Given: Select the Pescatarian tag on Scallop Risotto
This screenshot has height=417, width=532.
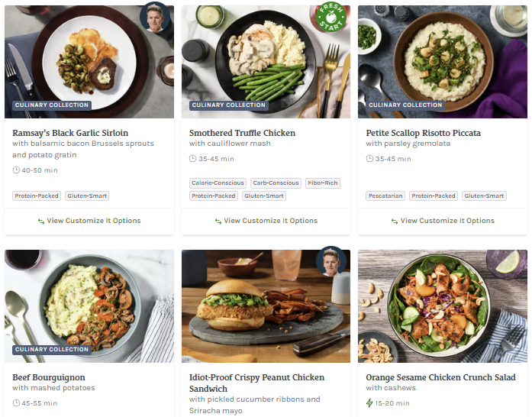Looking at the screenshot, I should [385, 196].
